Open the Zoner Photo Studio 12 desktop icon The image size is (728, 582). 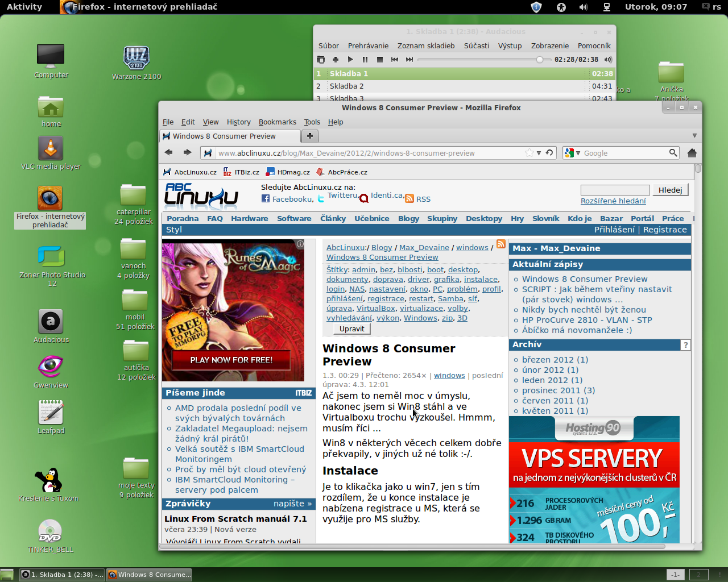(x=52, y=266)
